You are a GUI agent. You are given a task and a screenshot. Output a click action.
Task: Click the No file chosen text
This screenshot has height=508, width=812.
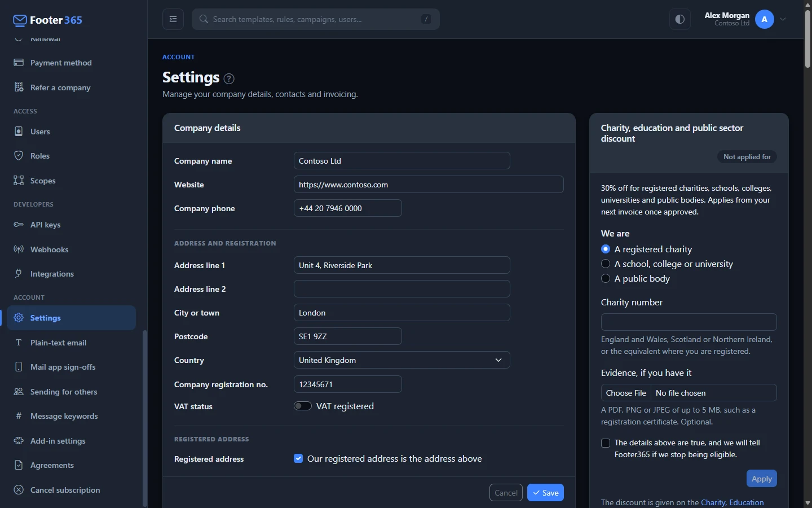[x=681, y=393]
